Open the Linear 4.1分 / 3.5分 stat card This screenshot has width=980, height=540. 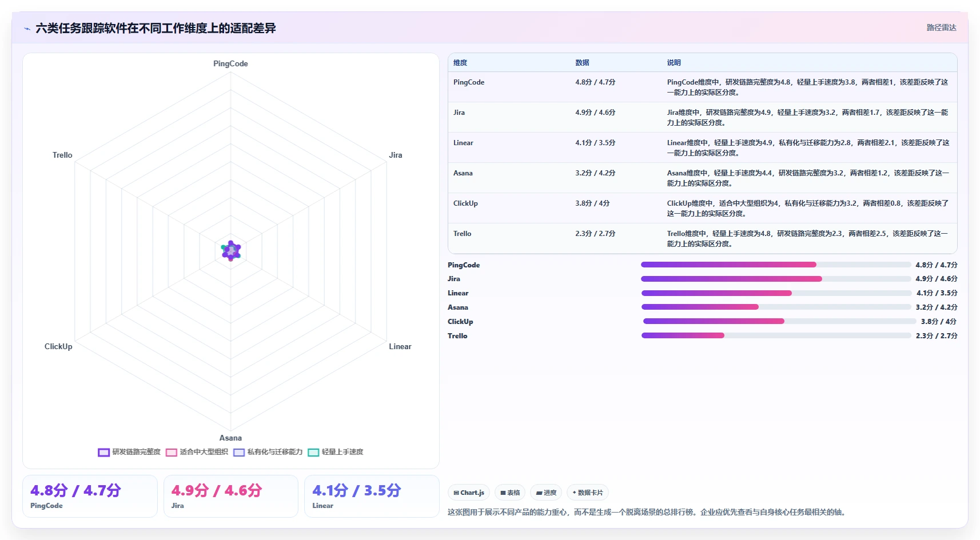coord(372,496)
